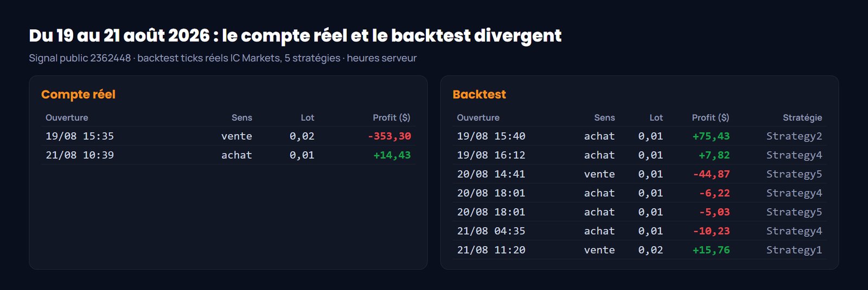Click the Compte réel 'Profit ($)' column header
This screenshot has height=290, width=868.
tap(391, 118)
